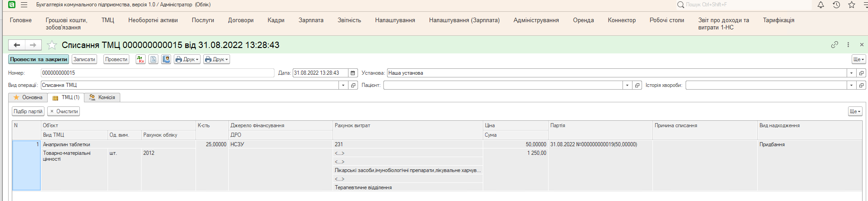This screenshot has width=868, height=201.
Task: Switch to Комісія tab
Action: click(102, 97)
